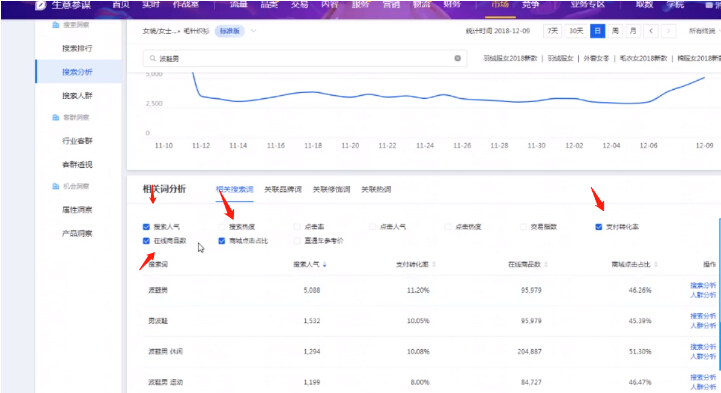Screen dimensions: 721x393
Task: Sort table by 支付转化率 column arrow
Action: tap(434, 264)
